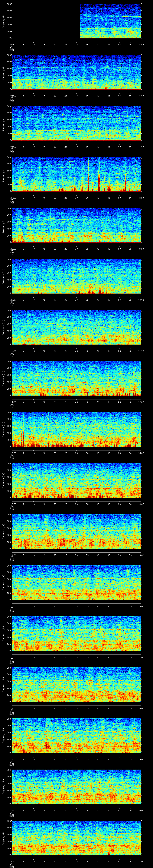Select the 1:14:00 spectrogram plot

77,531
